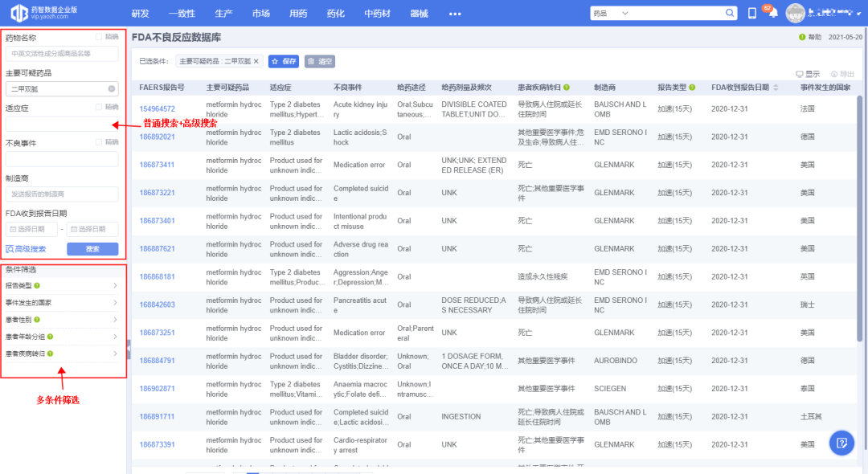This screenshot has height=474, width=868.
Task: Collapse the left sidebar with the handle
Action: pos(129,350)
